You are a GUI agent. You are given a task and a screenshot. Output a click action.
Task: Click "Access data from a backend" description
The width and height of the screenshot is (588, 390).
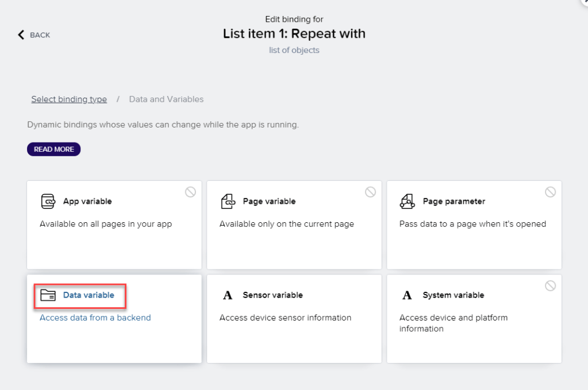(95, 318)
